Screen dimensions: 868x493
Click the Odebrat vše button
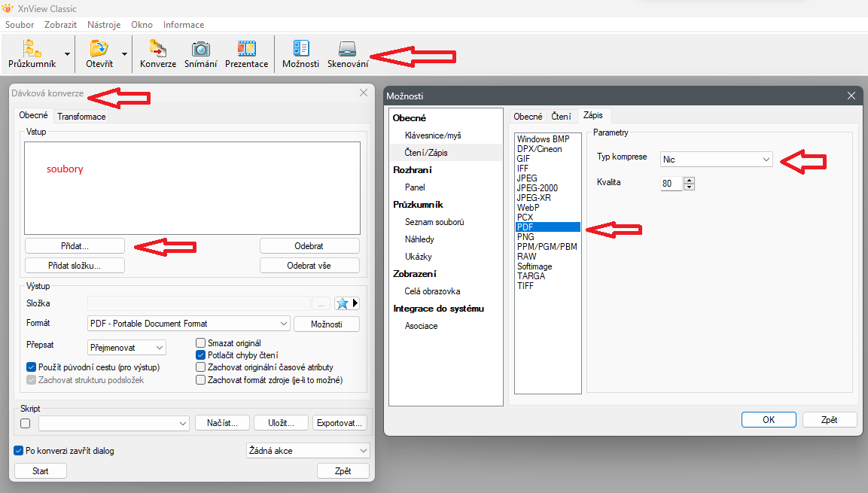309,266
